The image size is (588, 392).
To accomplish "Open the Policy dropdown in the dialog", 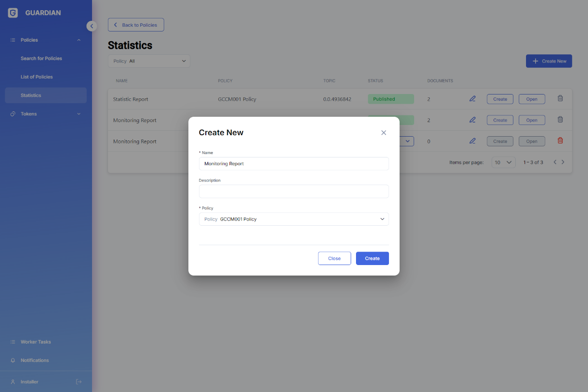I will (x=294, y=219).
